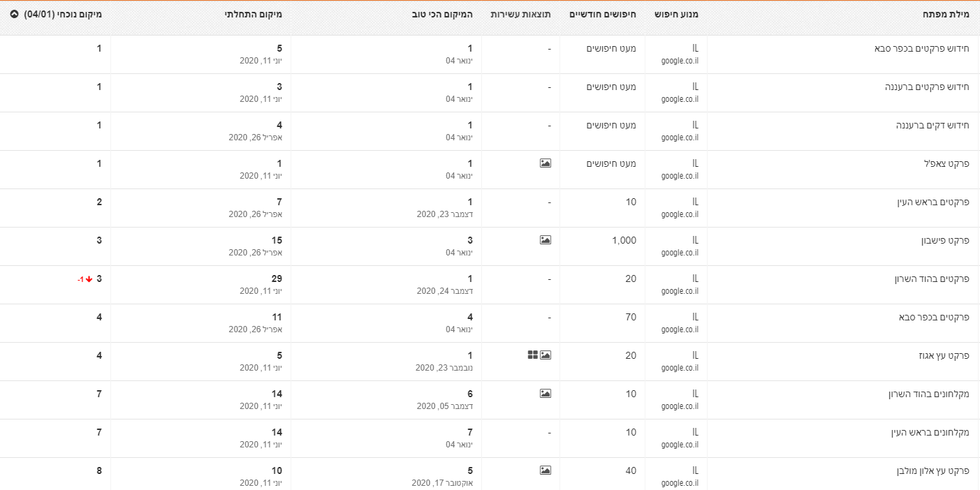The image size is (980, 490).
Task: Click current position 8 for פרקט עץ אלון מולבן
Action: tap(99, 471)
